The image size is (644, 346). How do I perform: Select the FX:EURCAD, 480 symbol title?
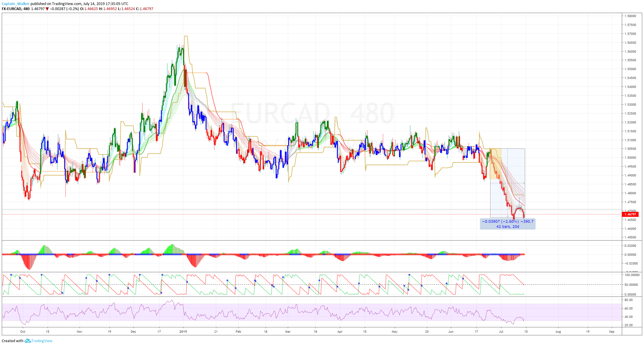coord(16,9)
